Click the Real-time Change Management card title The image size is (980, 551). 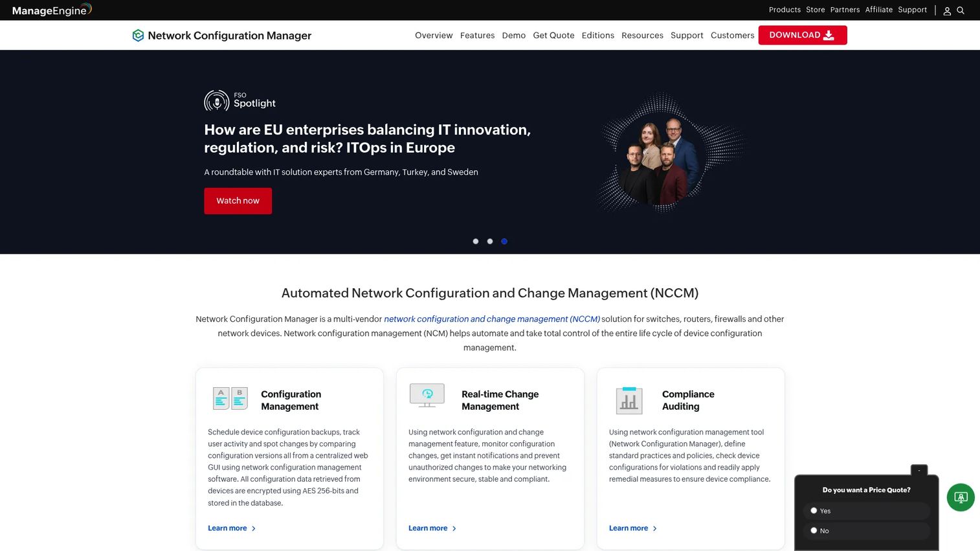click(x=500, y=400)
